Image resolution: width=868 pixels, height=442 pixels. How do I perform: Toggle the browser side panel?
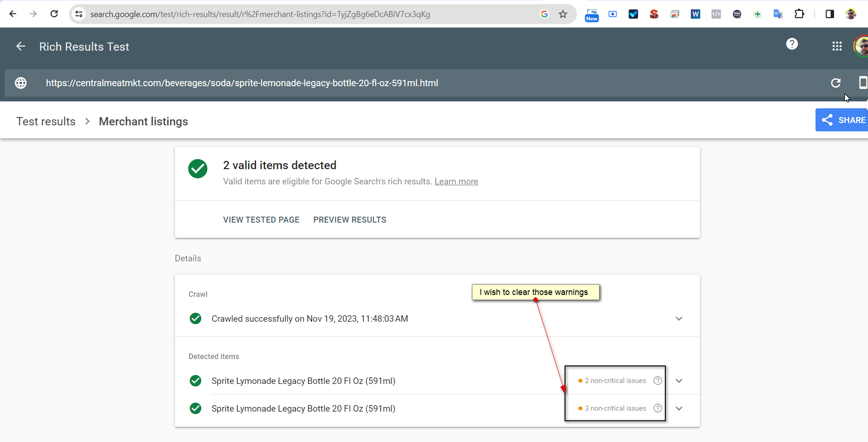[830, 14]
